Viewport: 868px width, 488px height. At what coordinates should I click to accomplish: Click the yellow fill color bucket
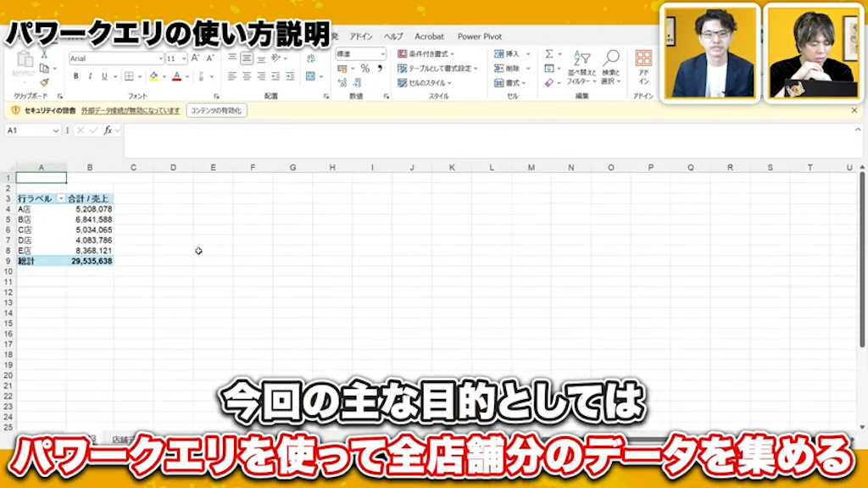[x=153, y=76]
